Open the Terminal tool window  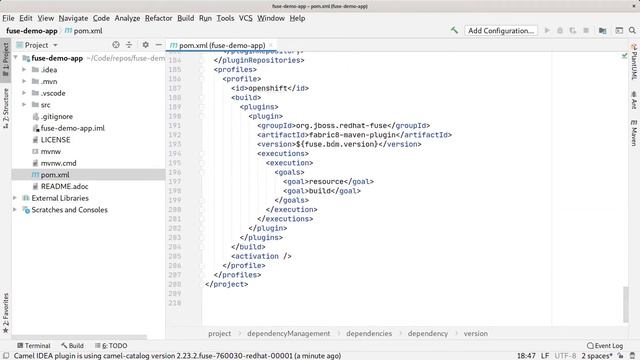point(33,345)
